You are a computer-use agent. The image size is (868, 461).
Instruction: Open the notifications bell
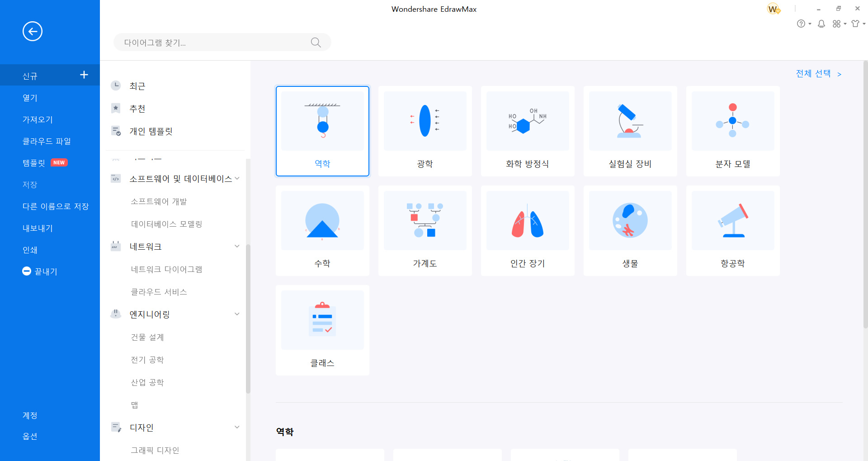point(821,24)
